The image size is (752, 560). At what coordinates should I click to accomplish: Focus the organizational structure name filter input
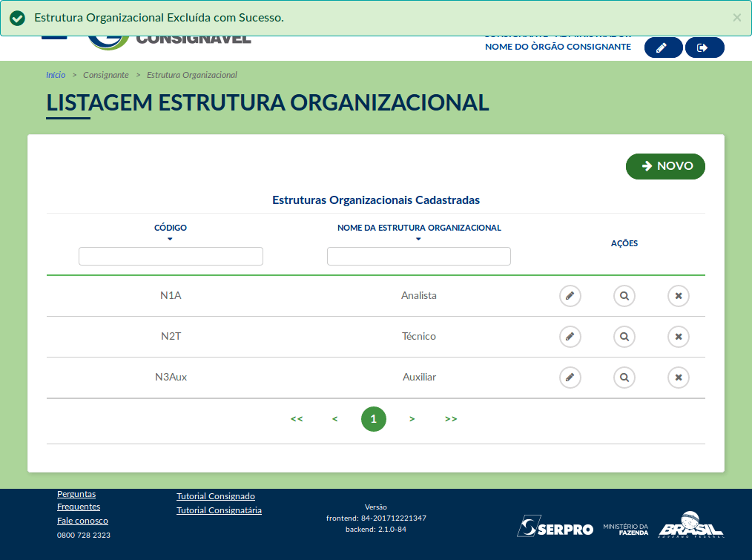click(x=419, y=256)
